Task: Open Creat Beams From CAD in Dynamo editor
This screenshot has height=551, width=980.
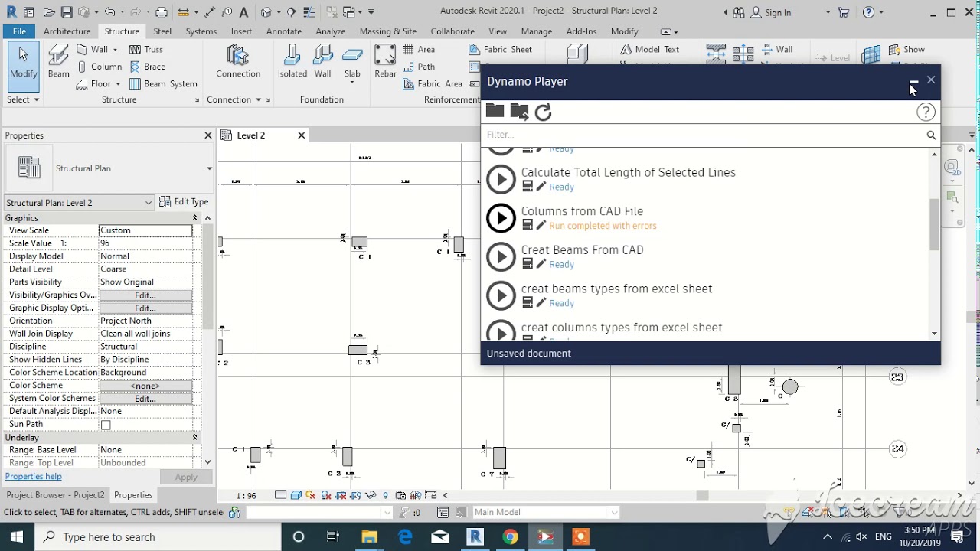Action: pos(541,264)
